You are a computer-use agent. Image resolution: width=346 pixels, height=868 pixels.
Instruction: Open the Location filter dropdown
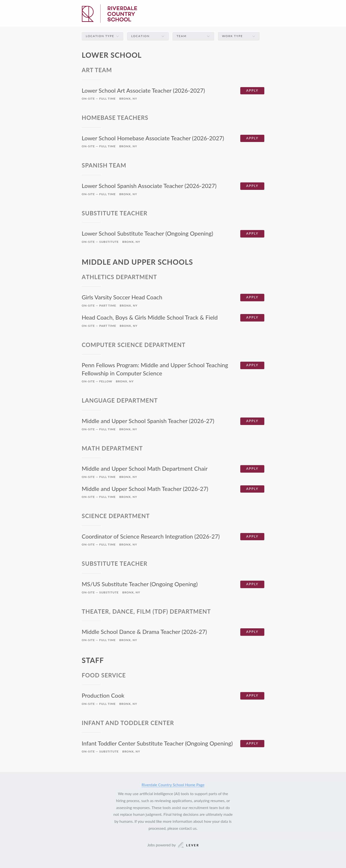(148, 36)
